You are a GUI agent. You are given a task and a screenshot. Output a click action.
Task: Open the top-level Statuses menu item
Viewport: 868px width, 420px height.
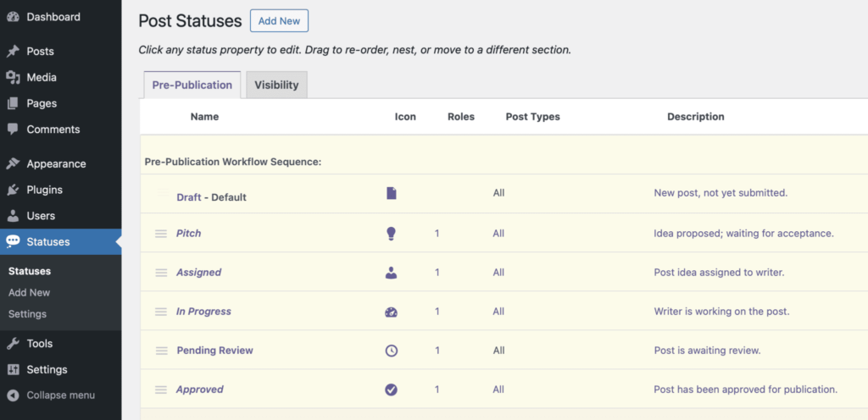tap(60, 242)
